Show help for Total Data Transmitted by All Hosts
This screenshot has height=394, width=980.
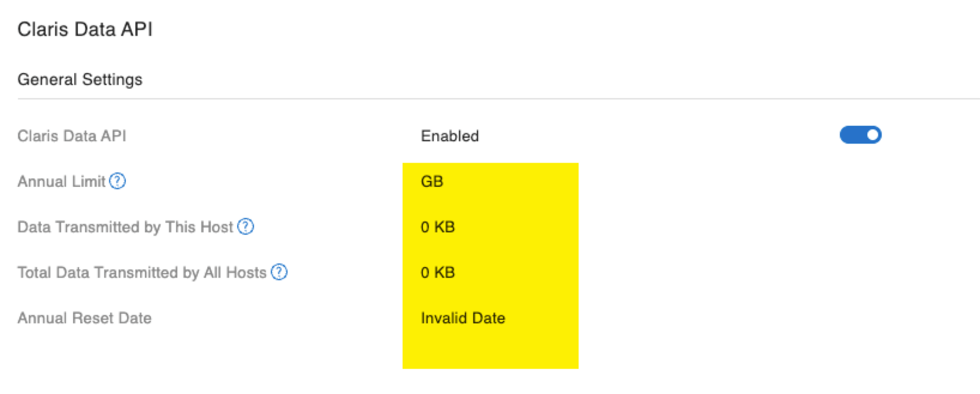coord(279,272)
